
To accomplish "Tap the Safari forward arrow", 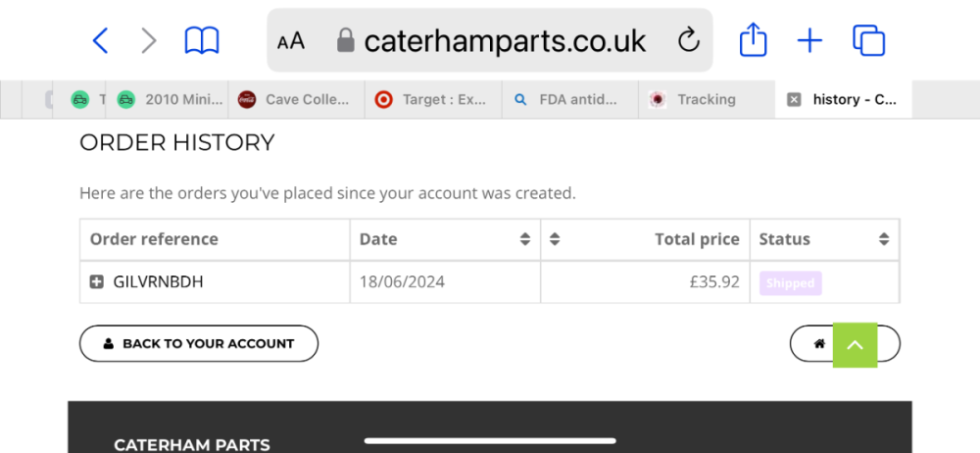I will coord(149,40).
